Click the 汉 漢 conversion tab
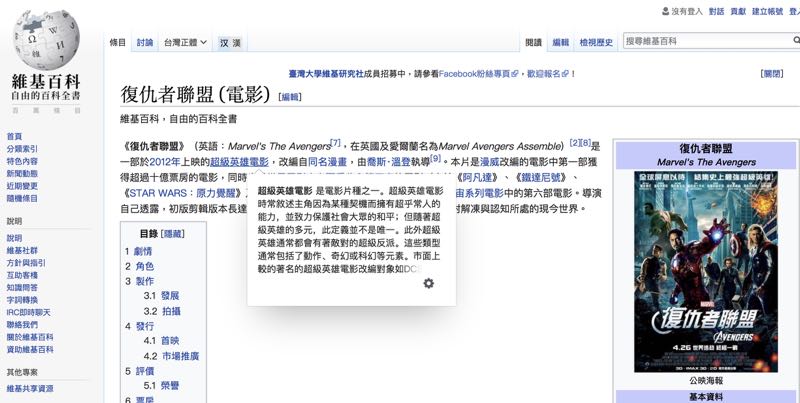 (230, 43)
